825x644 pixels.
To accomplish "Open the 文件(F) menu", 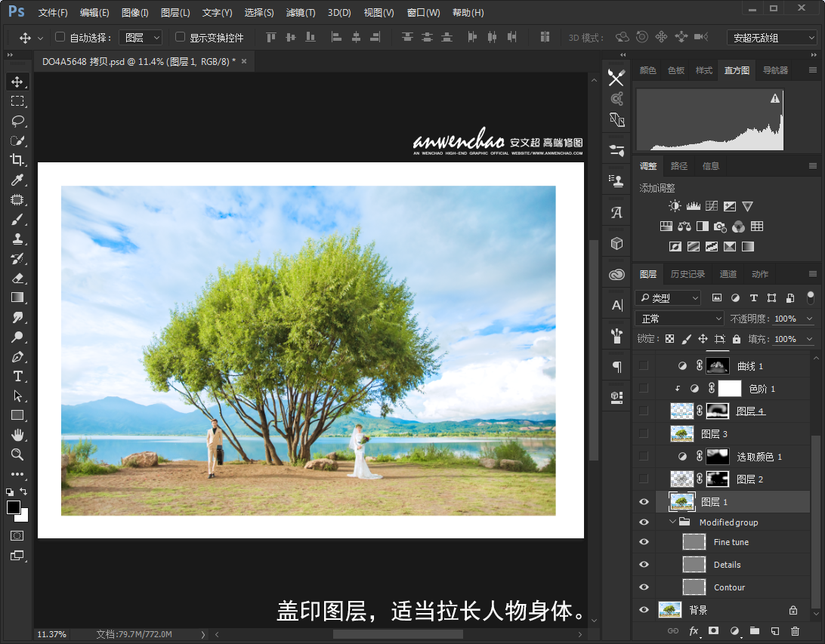I will (x=53, y=13).
